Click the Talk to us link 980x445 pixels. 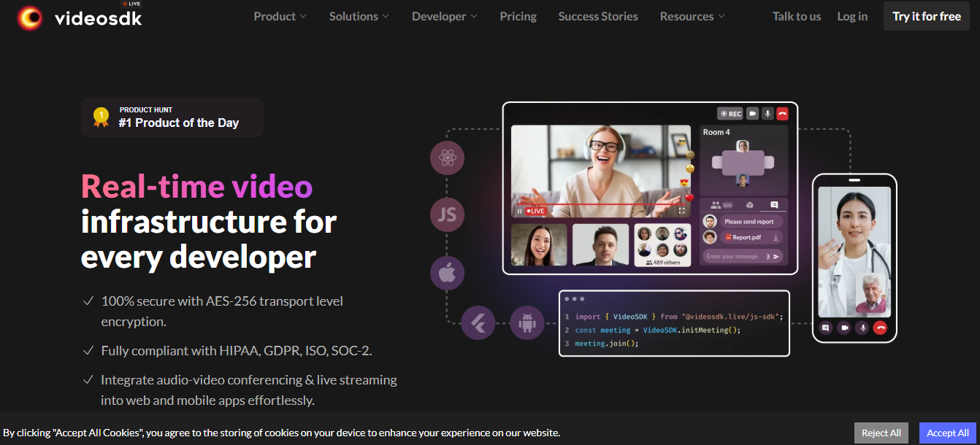click(797, 16)
